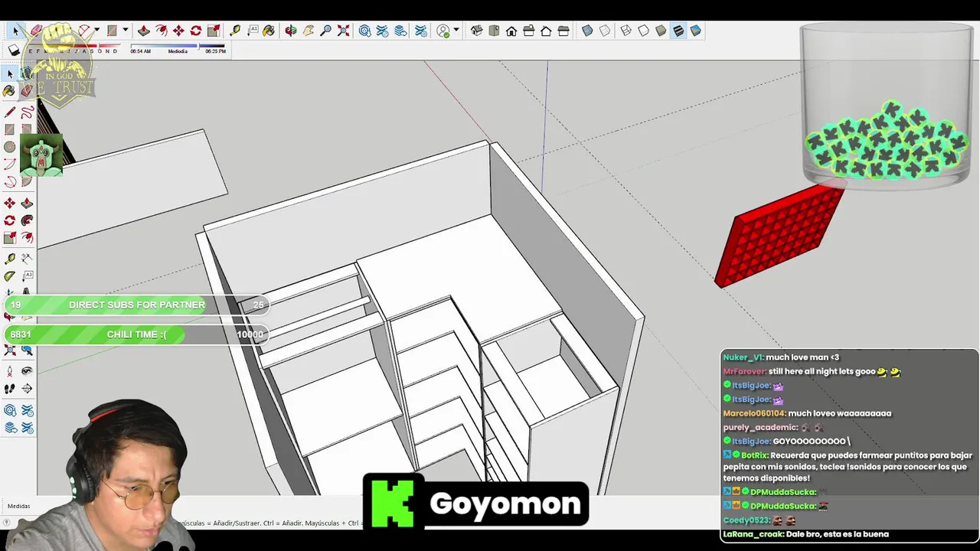The height and width of the screenshot is (551, 980).
Task: Activate Section Plane tool in left palette
Action: coord(27,388)
